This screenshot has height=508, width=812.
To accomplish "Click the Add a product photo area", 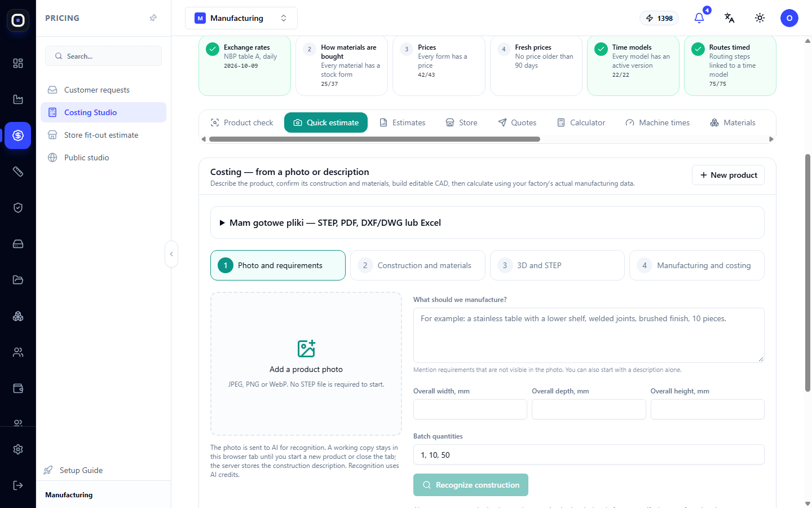I will click(x=306, y=364).
